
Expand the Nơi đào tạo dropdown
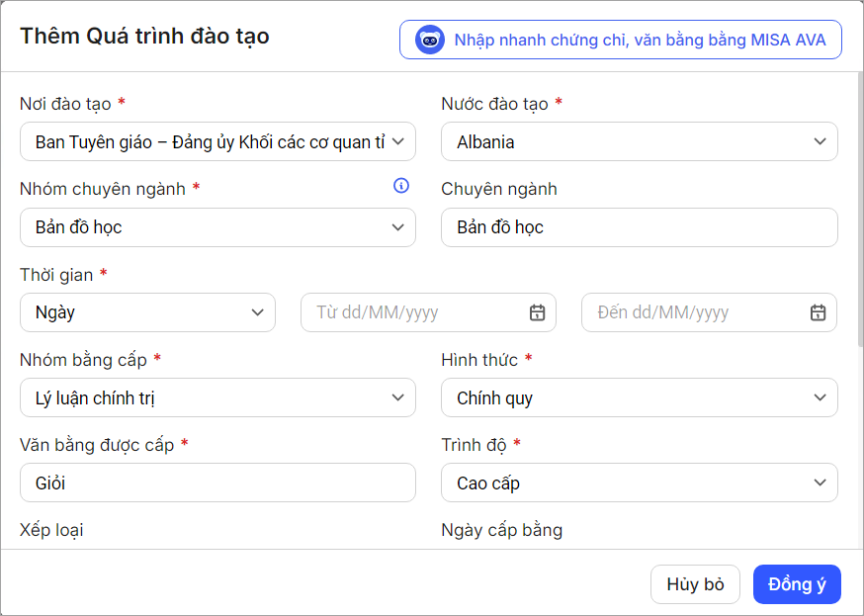(397, 141)
